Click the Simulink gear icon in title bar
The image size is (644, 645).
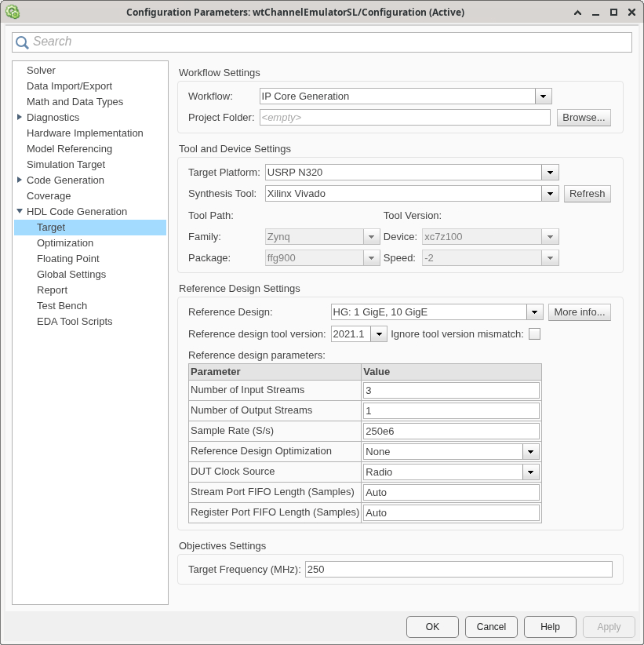tap(13, 12)
